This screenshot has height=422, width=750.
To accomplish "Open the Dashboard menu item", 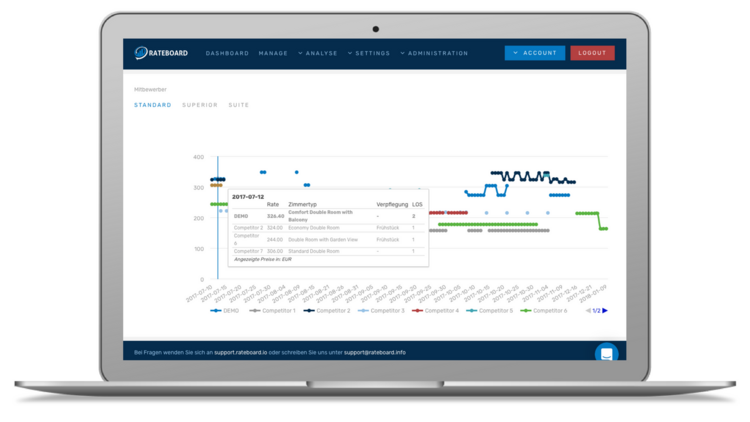I will (x=227, y=53).
